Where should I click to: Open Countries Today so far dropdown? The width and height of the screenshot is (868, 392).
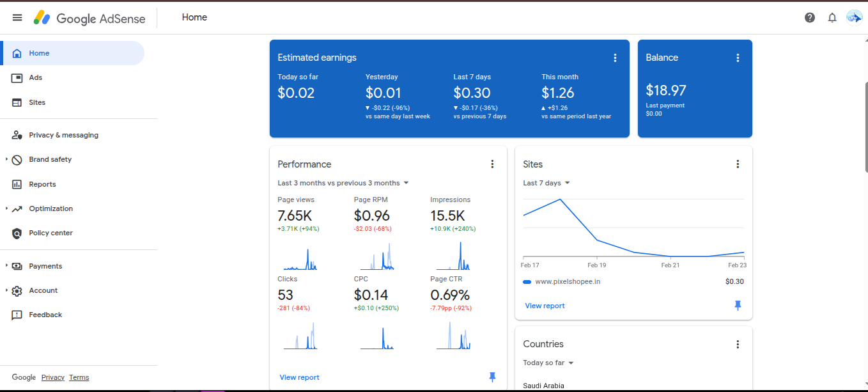coord(548,363)
